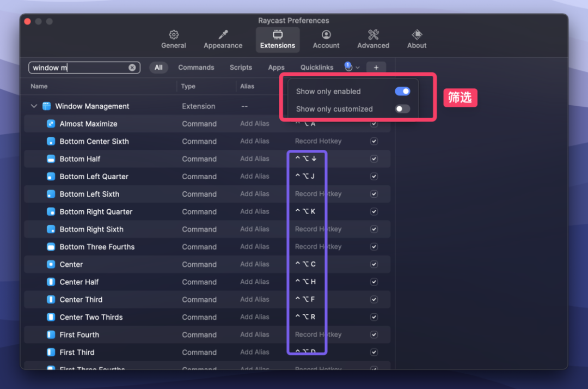Filter by Scripts
This screenshot has height=389, width=588.
coord(241,68)
